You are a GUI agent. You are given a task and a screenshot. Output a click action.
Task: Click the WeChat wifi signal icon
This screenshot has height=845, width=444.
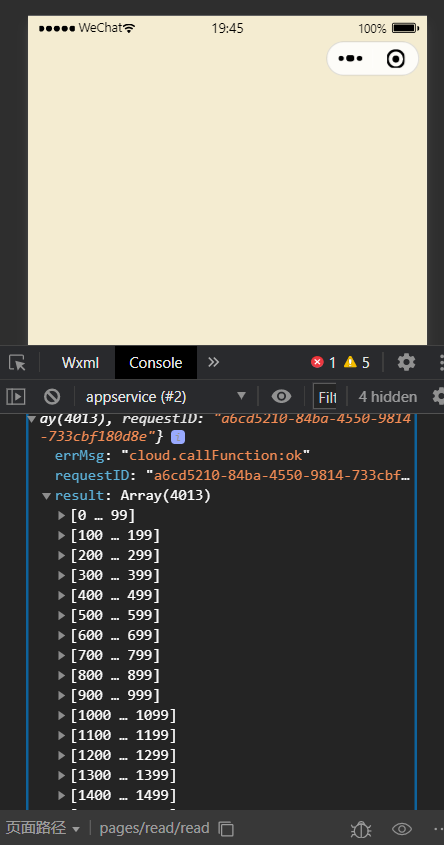pos(129,28)
